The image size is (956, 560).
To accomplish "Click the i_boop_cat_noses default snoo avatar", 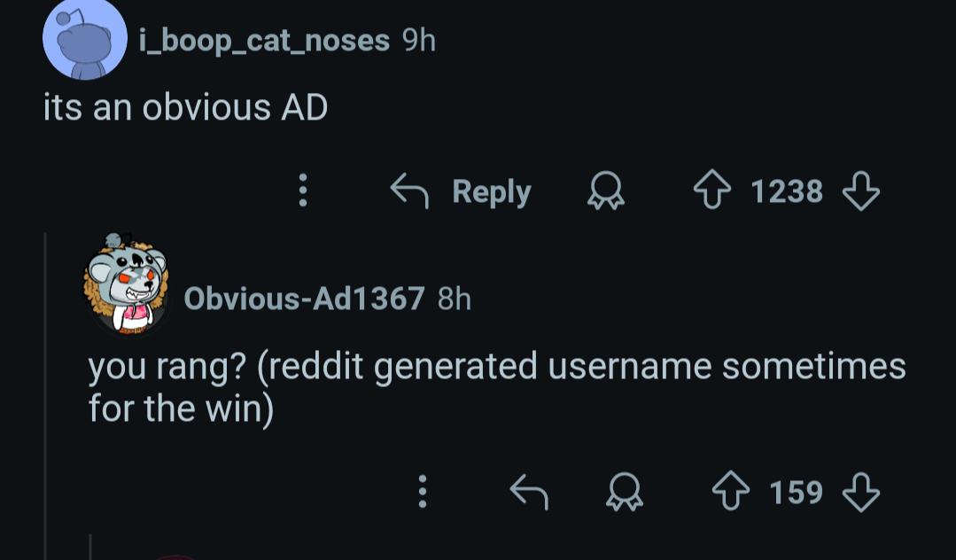I will (x=85, y=40).
